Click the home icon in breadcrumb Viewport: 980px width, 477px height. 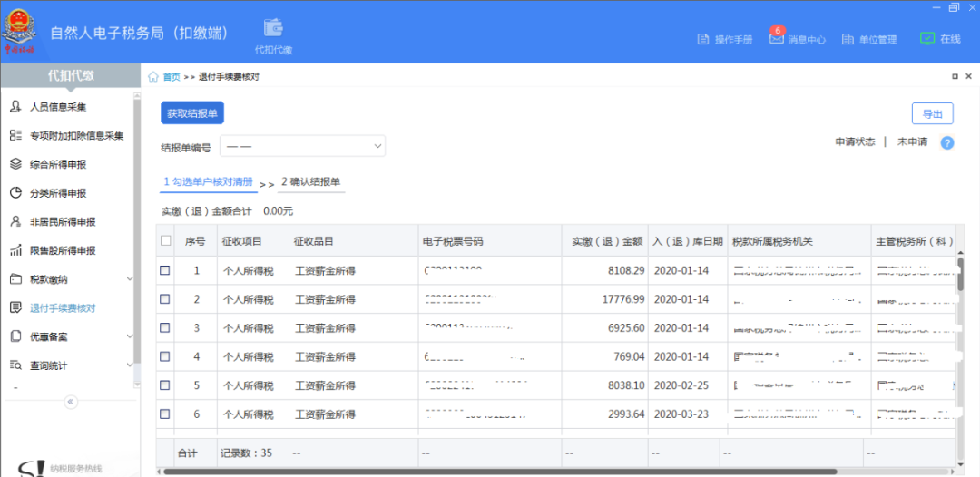(x=153, y=77)
